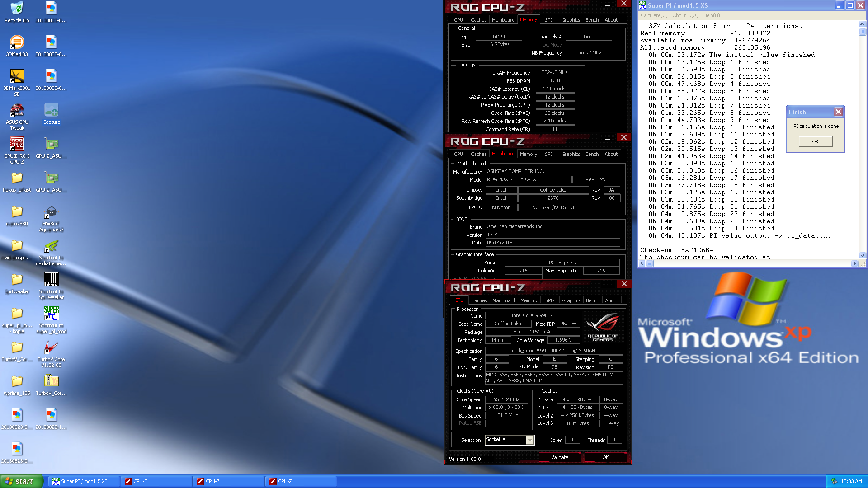Click the system tray notification icon

(834, 481)
